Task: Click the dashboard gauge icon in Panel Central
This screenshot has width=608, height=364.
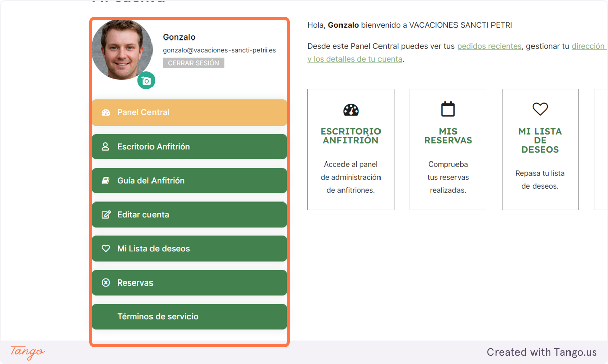Action: [x=106, y=112]
